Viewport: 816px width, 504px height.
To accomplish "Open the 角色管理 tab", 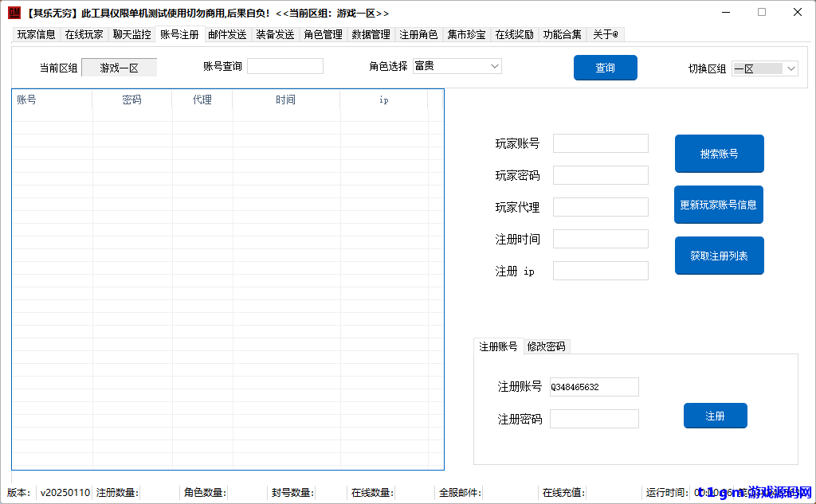I will [323, 34].
